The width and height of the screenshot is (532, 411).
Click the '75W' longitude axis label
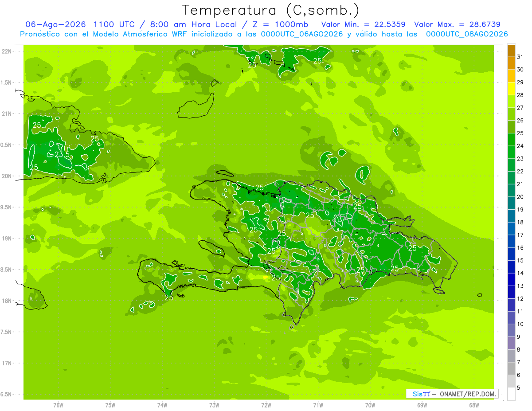(x=110, y=405)
